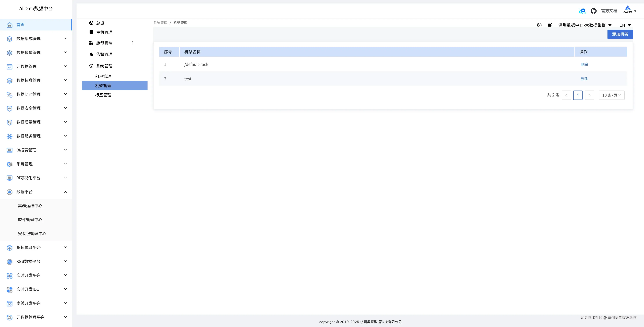
Task: Collapse the 数据平台 sidebar section
Action: 65,192
